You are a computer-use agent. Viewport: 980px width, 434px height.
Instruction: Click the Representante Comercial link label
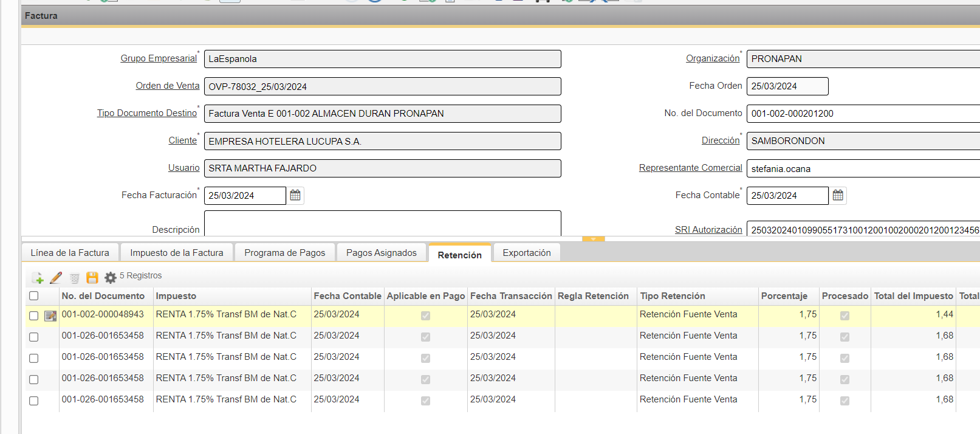pos(690,168)
